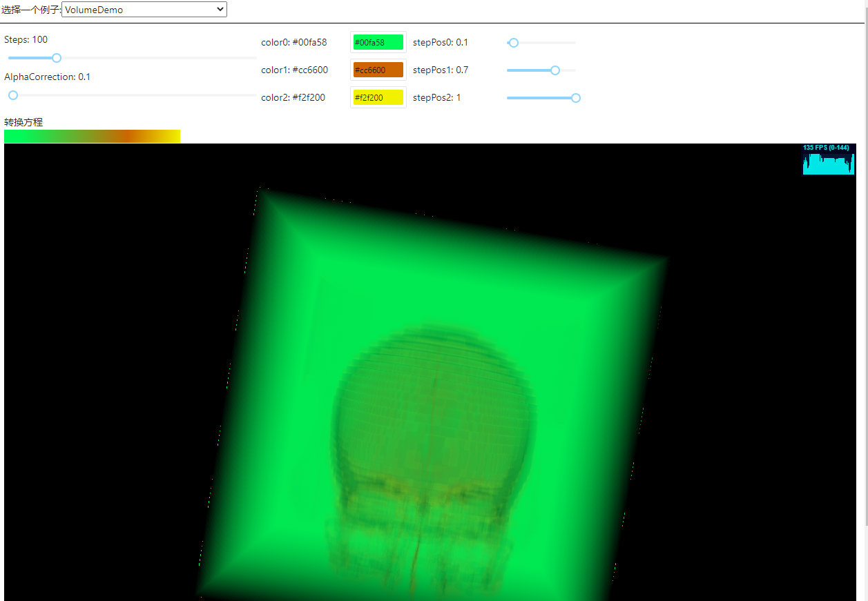The height and width of the screenshot is (601, 868).
Task: Click the dropdown arrow next to 选择一个例子
Action: pyautogui.click(x=220, y=10)
